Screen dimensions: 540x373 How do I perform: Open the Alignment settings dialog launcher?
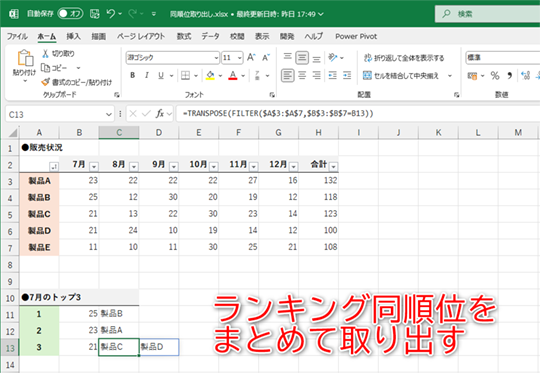tap(456, 95)
